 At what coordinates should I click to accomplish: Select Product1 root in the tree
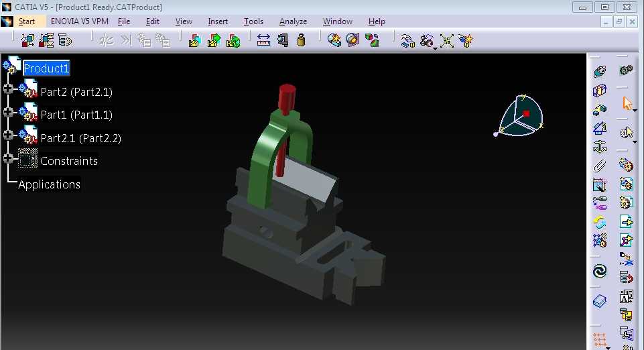pos(46,68)
